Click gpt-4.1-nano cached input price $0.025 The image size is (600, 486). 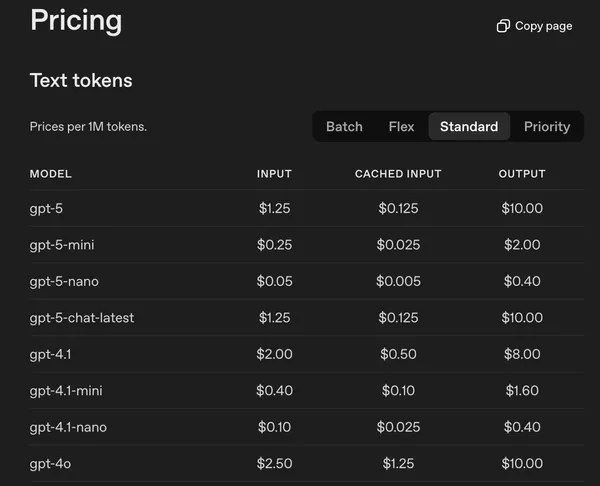(x=398, y=427)
